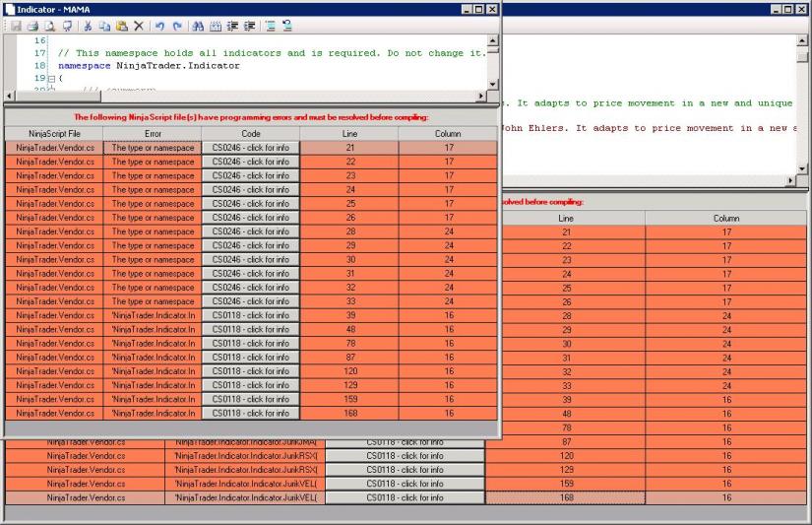This screenshot has width=812, height=525.
Task: Open CS0118 info for line 120 in the front table
Action: coord(251,371)
